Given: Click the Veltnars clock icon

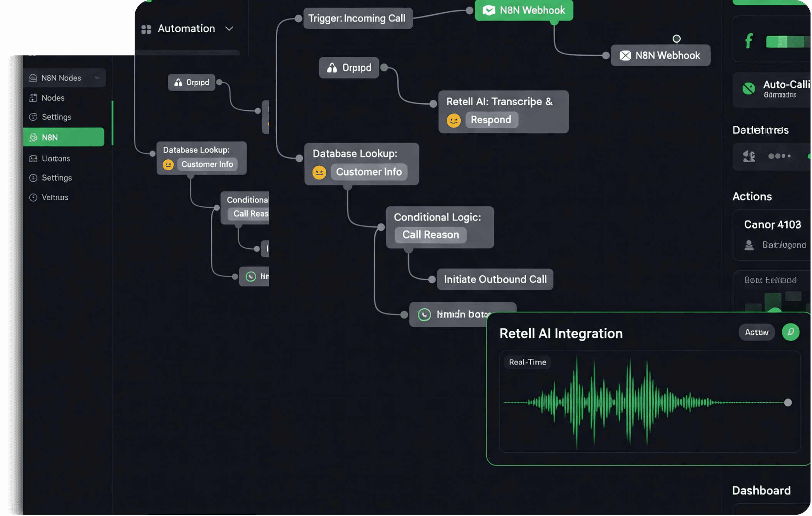Looking at the screenshot, I should click(x=33, y=197).
